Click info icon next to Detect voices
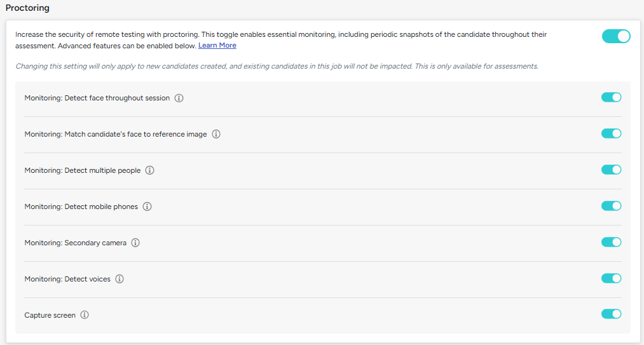This screenshot has width=644, height=345. [120, 279]
